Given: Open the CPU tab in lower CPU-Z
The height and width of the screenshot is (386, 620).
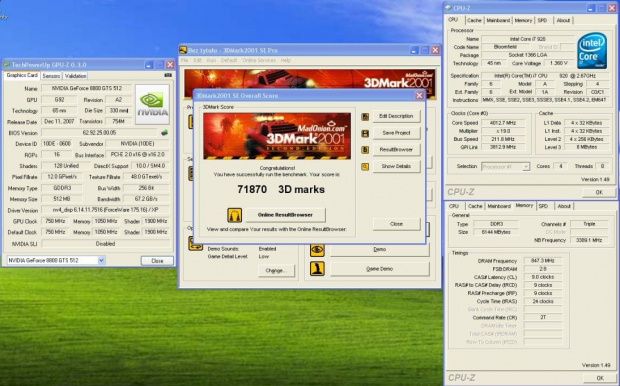Looking at the screenshot, I should point(454,206).
